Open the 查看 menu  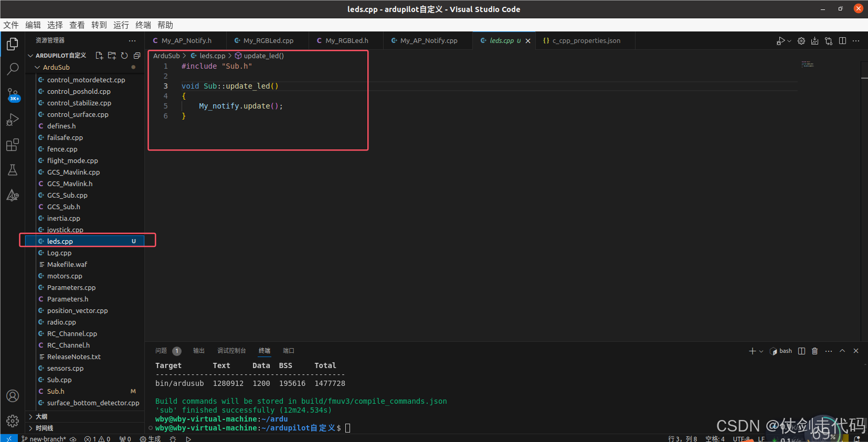77,25
